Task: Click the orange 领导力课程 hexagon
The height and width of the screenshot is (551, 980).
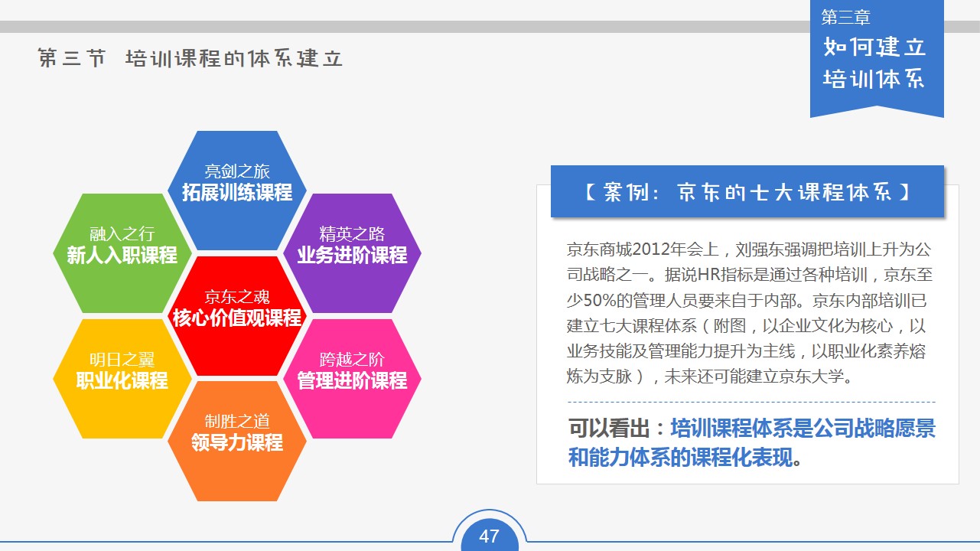Action: pos(237,442)
